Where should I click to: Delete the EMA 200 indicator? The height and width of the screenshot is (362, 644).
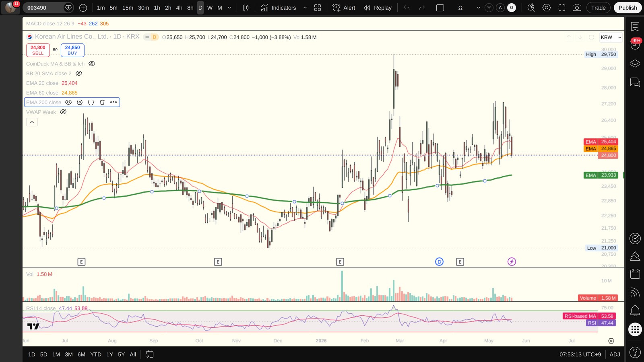102,102
